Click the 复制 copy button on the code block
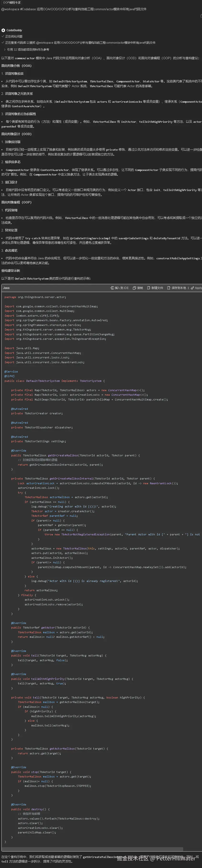Viewport: 202px width, 868px height. point(138,288)
